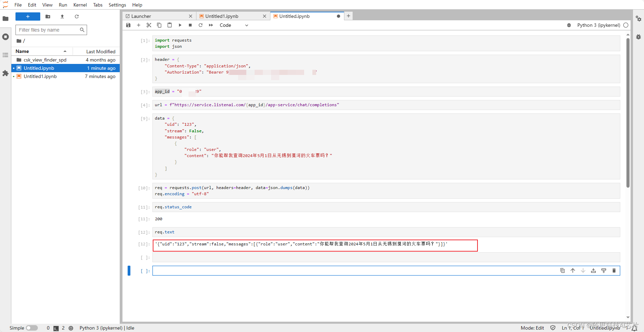The width and height of the screenshot is (644, 332).
Task: Restart the kernel
Action: [x=201, y=25]
